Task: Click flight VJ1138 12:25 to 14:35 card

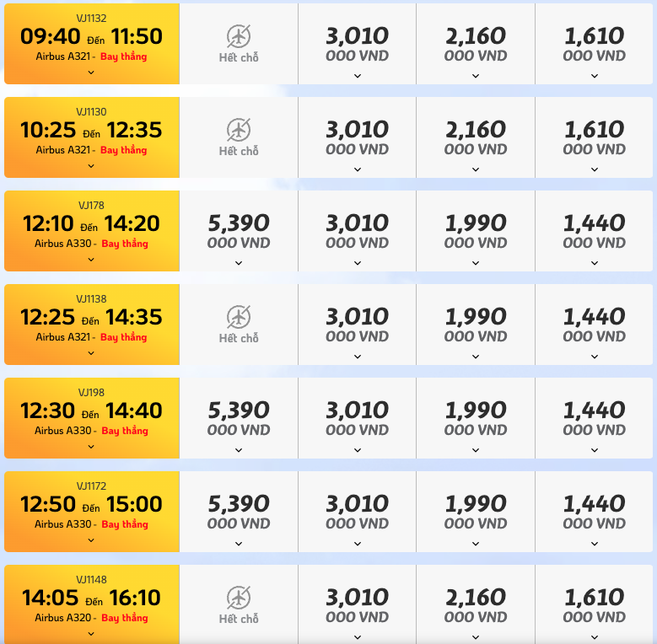Action: coord(92,325)
